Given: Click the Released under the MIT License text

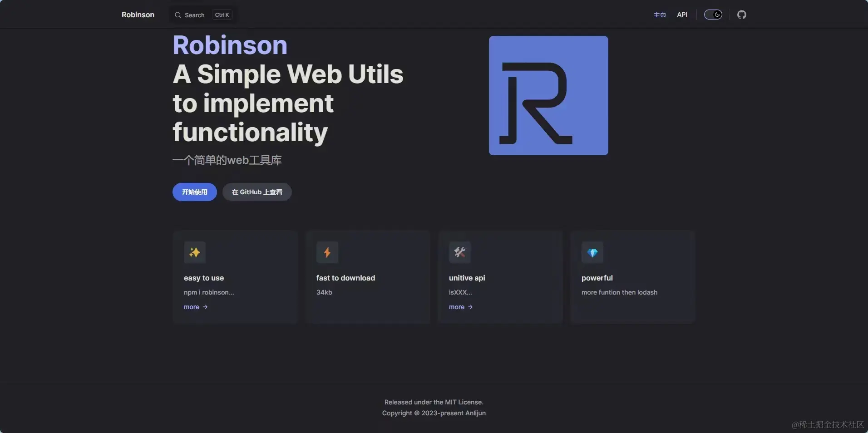Looking at the screenshot, I should tap(434, 402).
